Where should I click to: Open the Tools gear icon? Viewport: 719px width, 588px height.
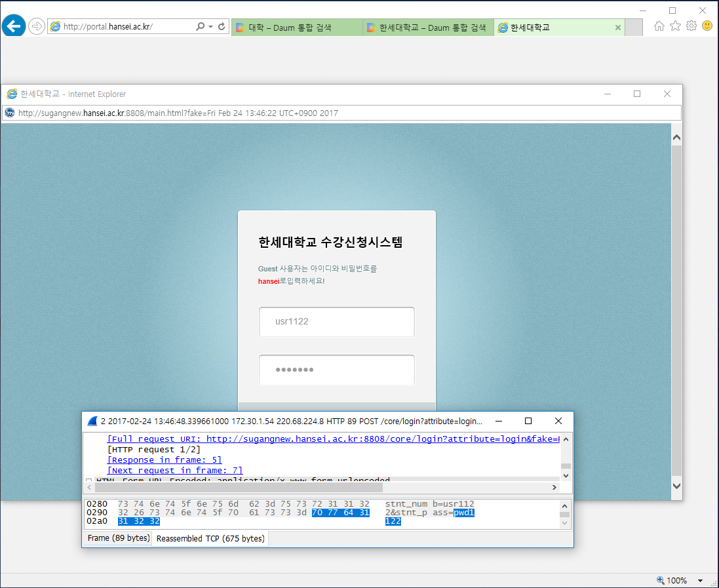[x=691, y=26]
